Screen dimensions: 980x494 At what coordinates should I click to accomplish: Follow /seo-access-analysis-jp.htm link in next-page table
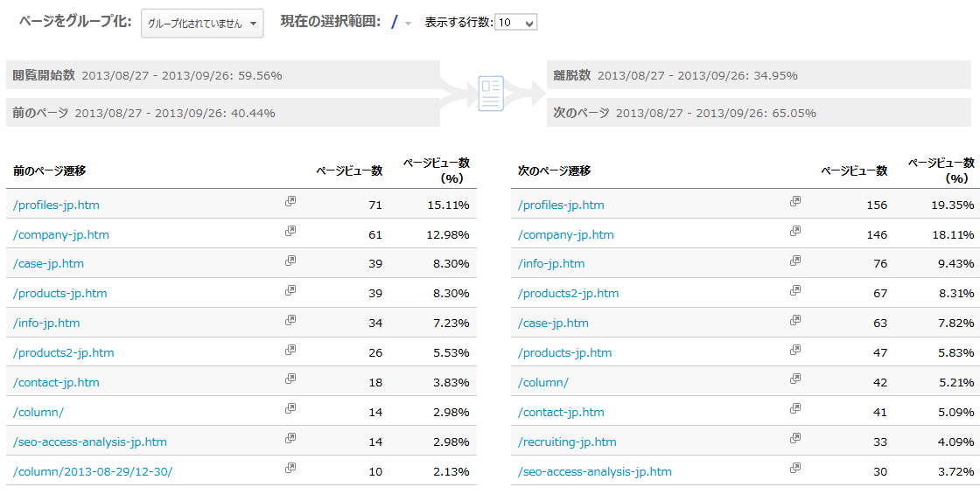[594, 471]
